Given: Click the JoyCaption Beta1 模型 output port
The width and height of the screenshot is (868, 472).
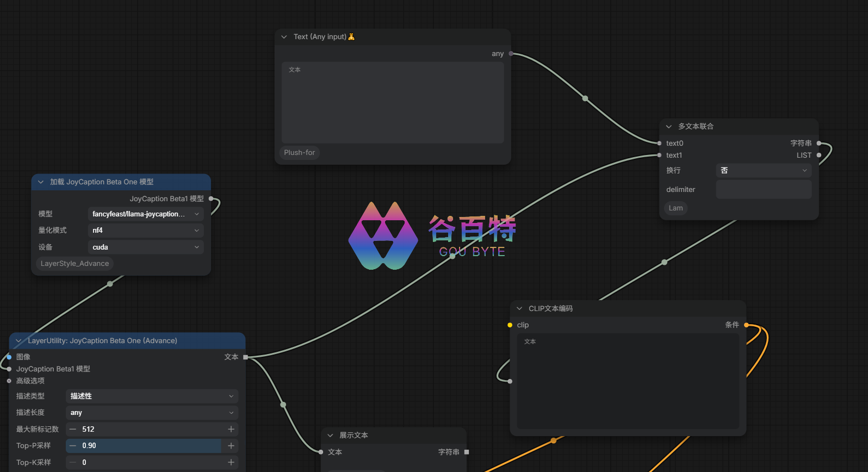Looking at the screenshot, I should pos(211,199).
